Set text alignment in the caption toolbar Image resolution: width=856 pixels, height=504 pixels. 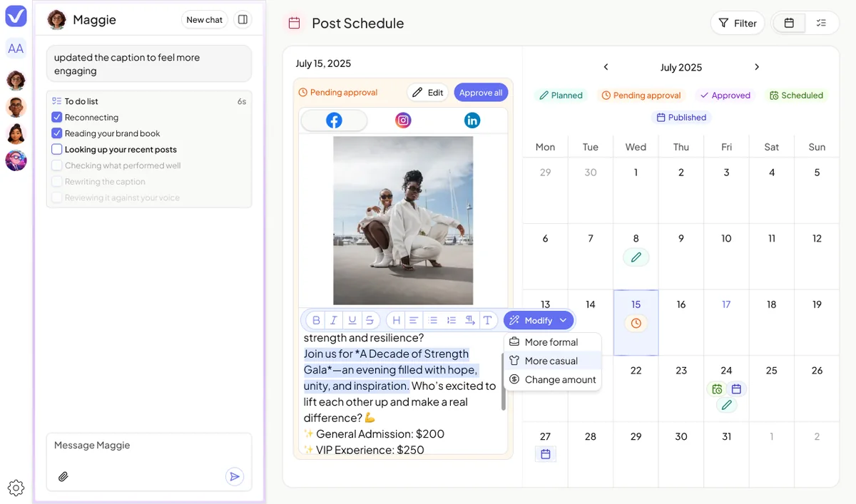414,321
